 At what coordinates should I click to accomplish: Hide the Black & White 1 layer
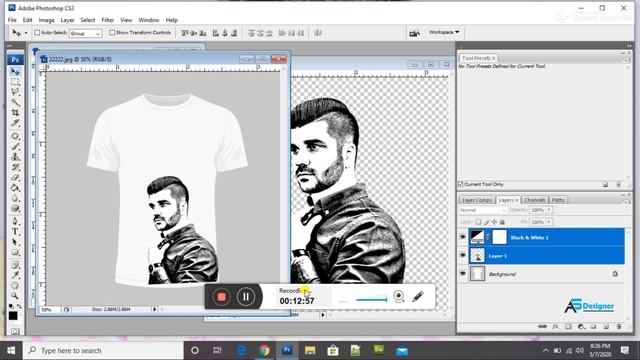click(x=462, y=237)
